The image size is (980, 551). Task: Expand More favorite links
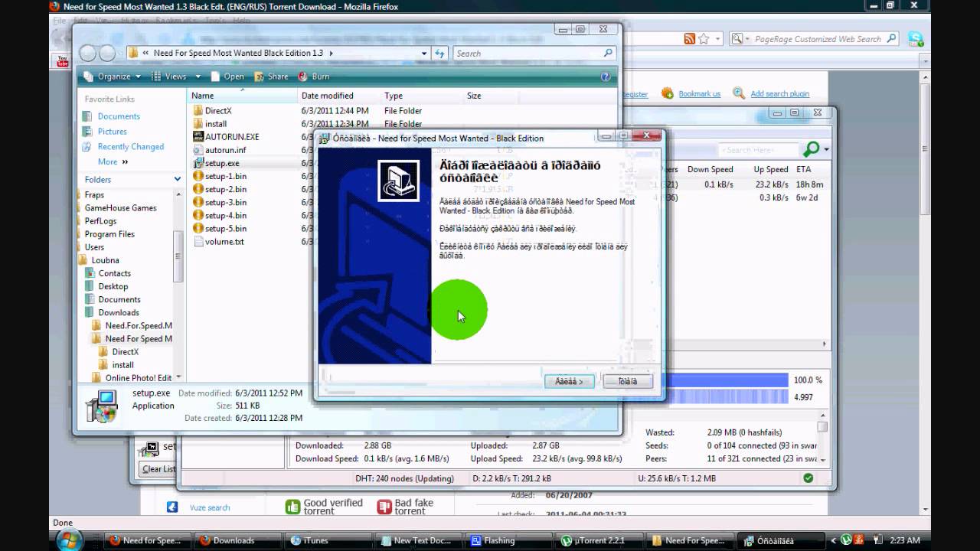[113, 162]
